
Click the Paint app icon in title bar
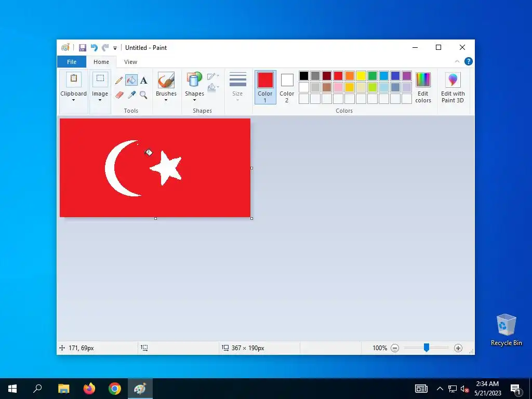(65, 47)
